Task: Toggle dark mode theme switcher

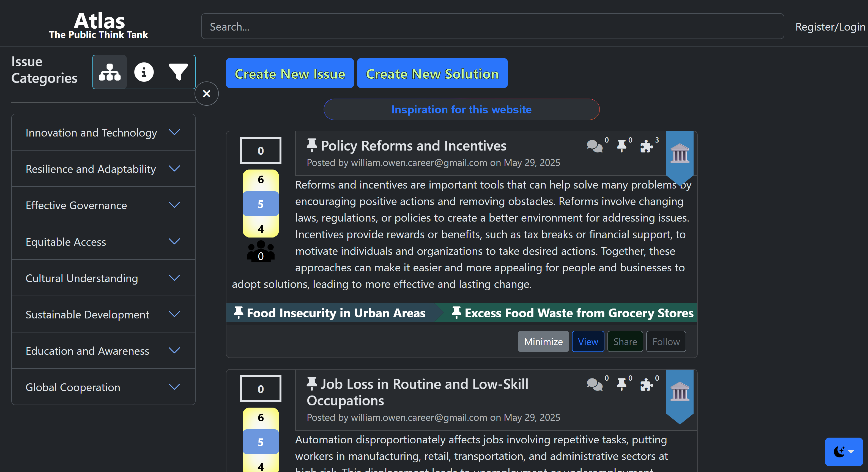Action: pyautogui.click(x=844, y=452)
